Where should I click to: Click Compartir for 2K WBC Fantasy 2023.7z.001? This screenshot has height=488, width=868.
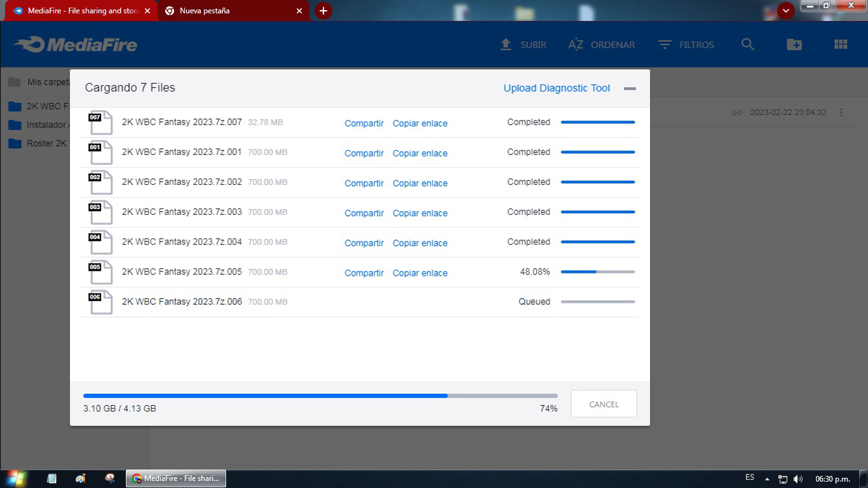[364, 153]
